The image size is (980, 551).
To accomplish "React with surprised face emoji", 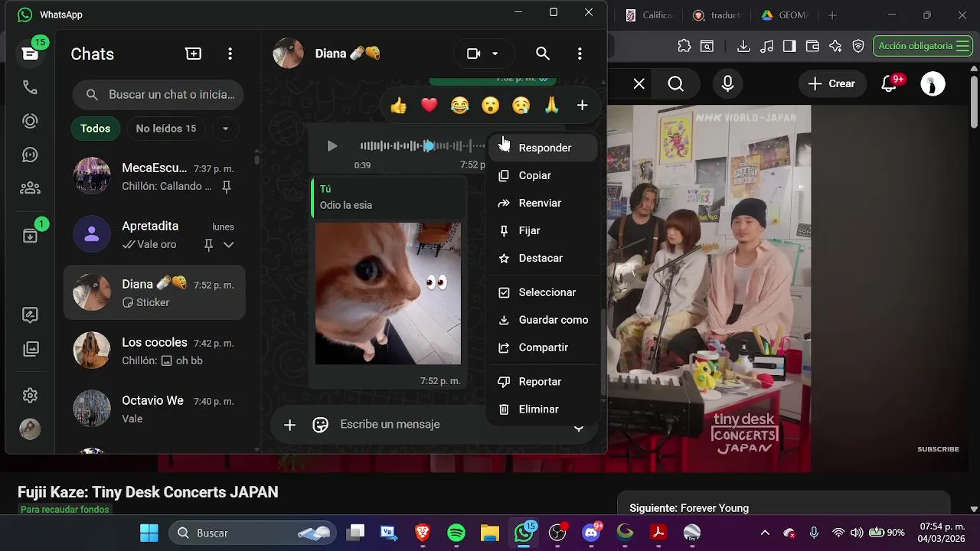I will point(490,106).
